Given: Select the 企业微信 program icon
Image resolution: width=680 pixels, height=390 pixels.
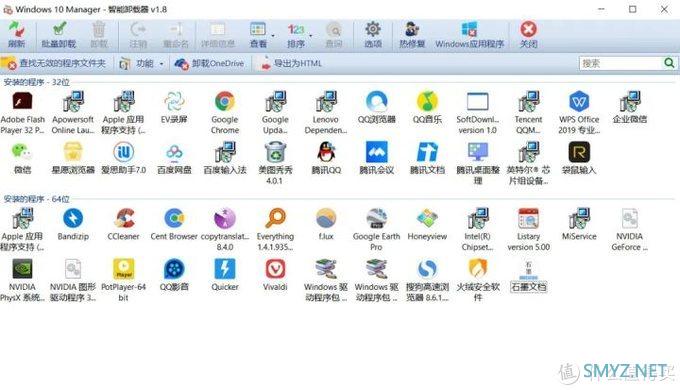Looking at the screenshot, I should click(630, 102).
